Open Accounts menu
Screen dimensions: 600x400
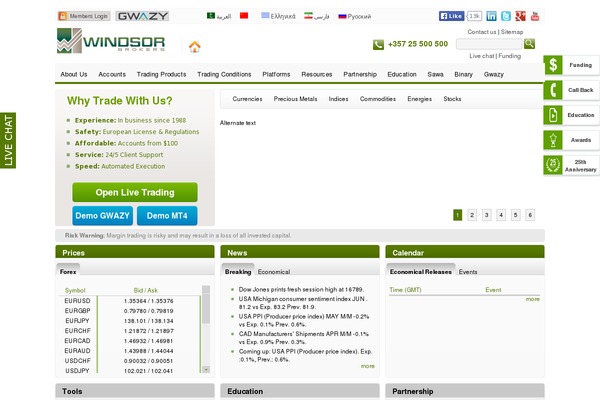[x=112, y=74]
